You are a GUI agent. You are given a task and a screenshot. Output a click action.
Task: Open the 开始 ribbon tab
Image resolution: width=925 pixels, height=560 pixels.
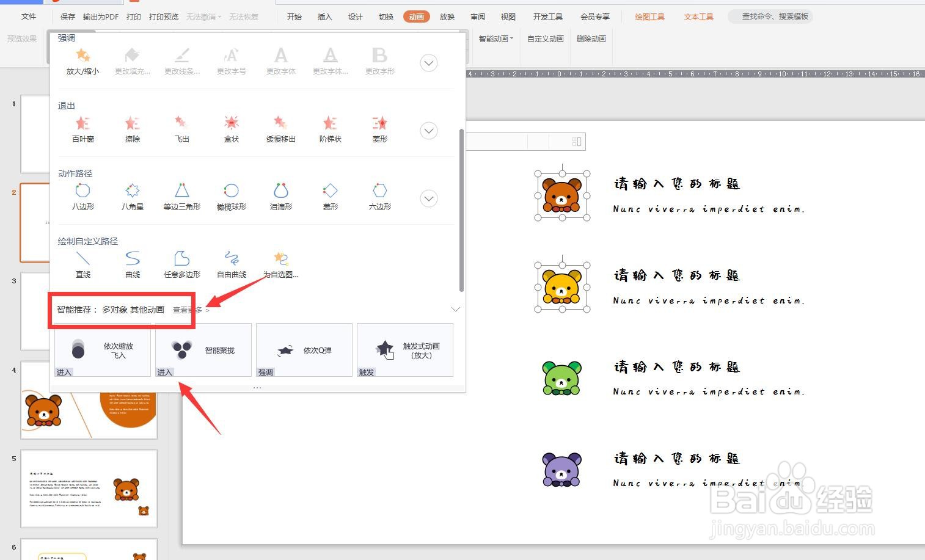(294, 16)
